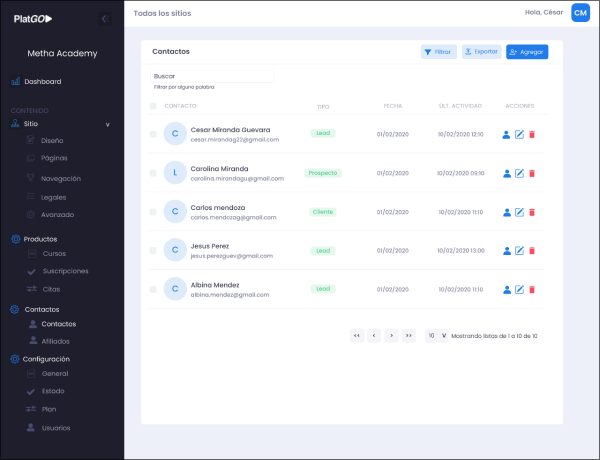Delete the Carlos mendoza contact
The image size is (600, 460).
click(x=532, y=212)
